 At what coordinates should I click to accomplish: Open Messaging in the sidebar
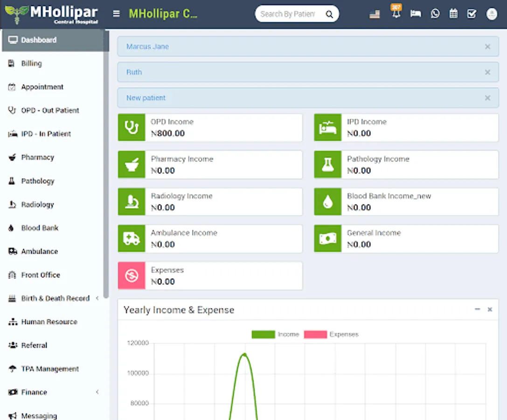click(x=53, y=415)
